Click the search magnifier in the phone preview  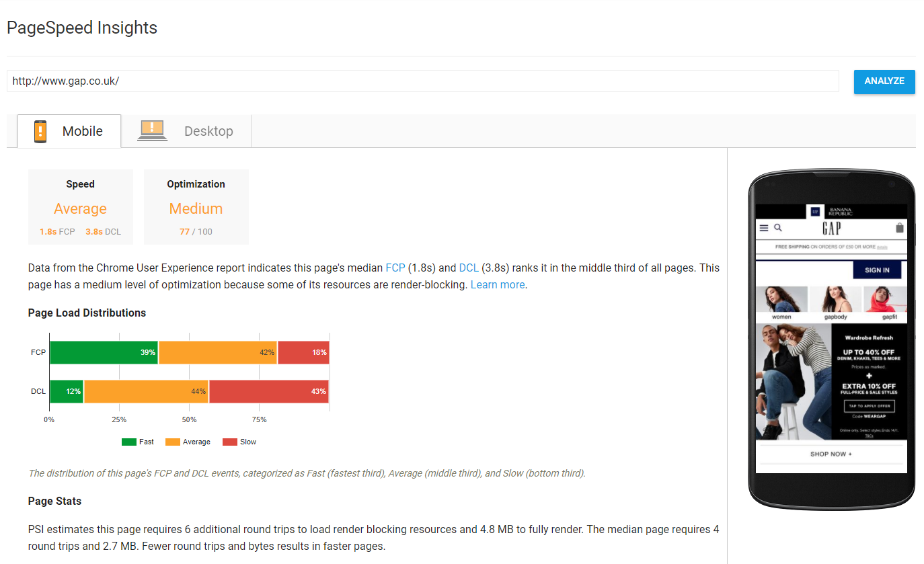point(778,228)
